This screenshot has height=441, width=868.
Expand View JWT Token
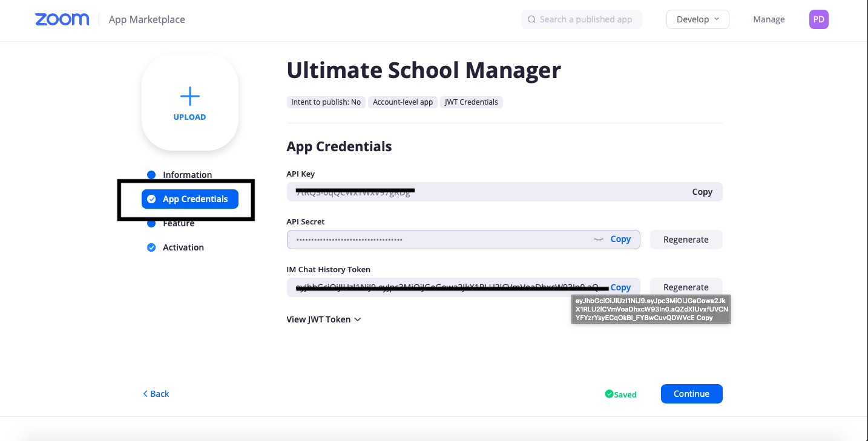(324, 319)
